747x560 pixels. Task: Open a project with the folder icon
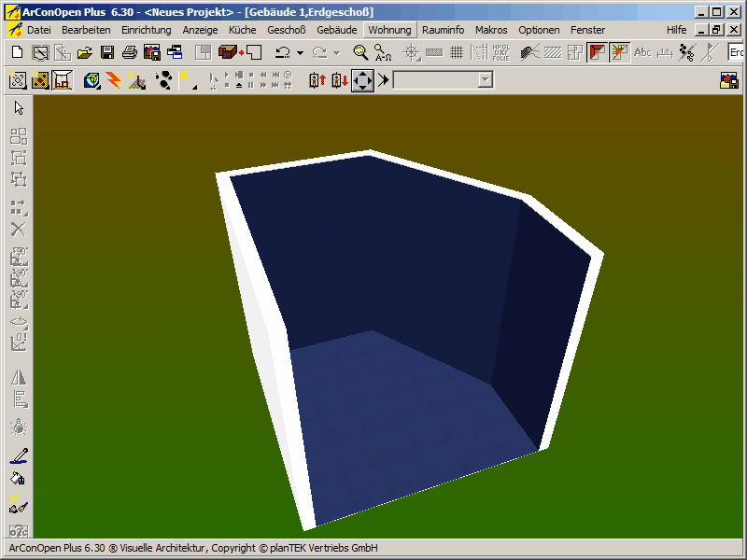tap(85, 53)
